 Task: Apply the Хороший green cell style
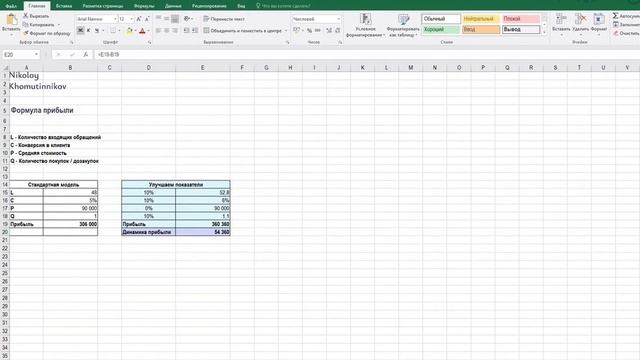pyautogui.click(x=441, y=29)
